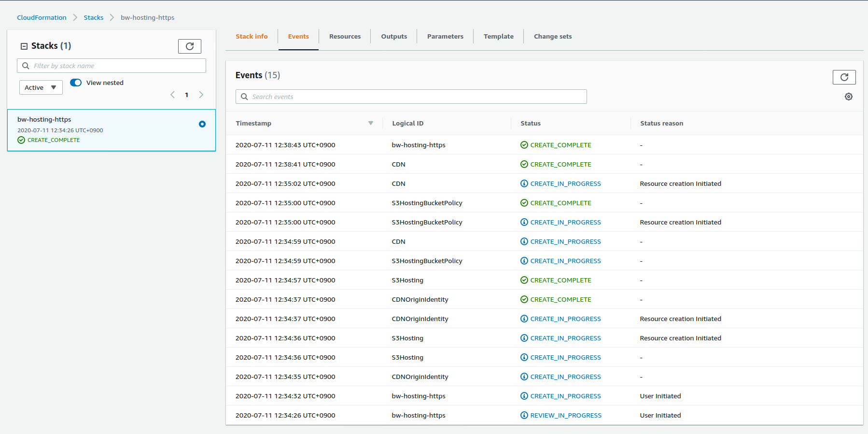Open Events table settings gear

[x=848, y=97]
